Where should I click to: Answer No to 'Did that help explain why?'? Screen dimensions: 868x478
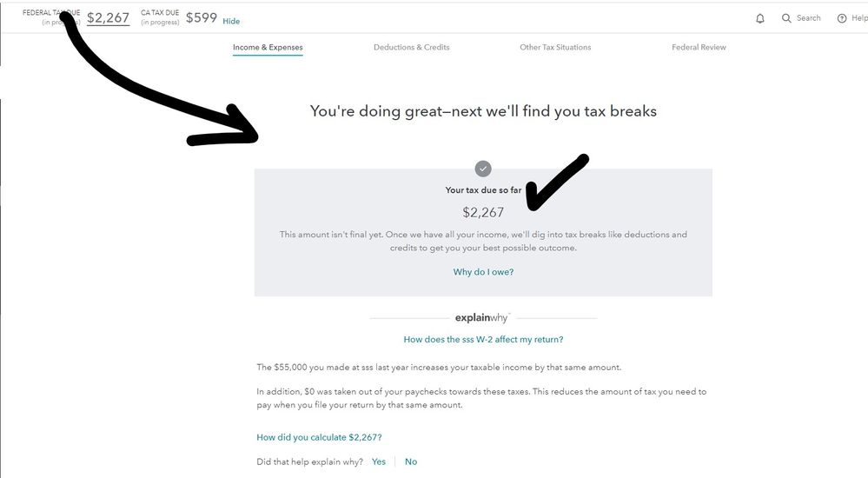click(411, 461)
